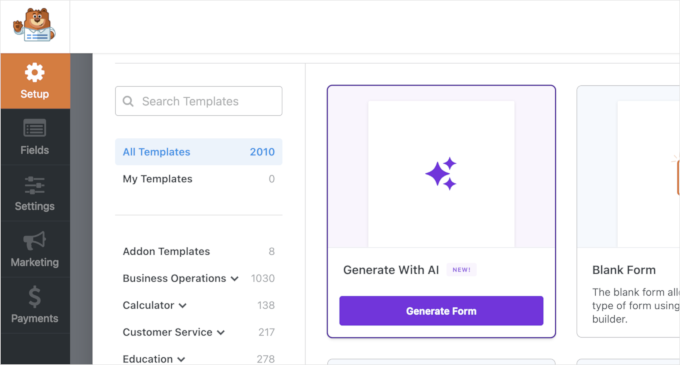This screenshot has width=680, height=365.
Task: Open the Settings sliders icon
Action: (35, 185)
